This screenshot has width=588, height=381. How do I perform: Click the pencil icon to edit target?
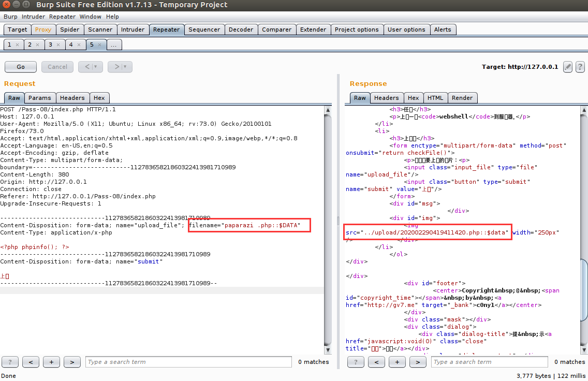[568, 67]
